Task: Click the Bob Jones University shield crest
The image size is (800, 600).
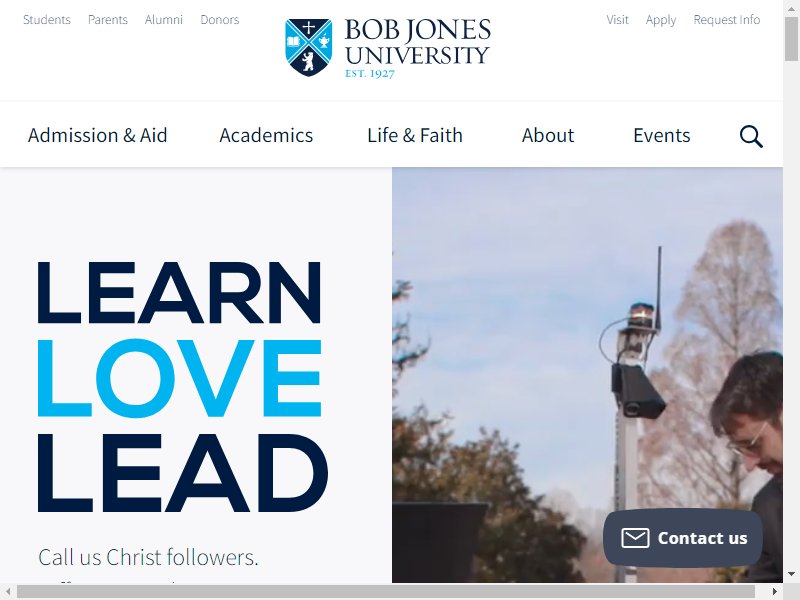Action: pyautogui.click(x=308, y=47)
